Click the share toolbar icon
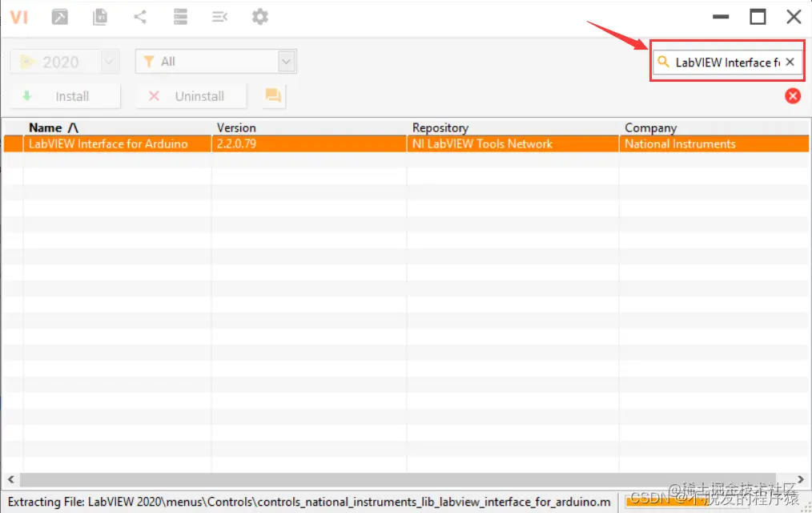Screen dimensions: 812x513 (140, 17)
